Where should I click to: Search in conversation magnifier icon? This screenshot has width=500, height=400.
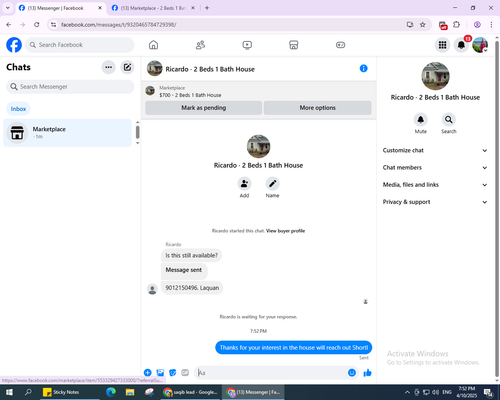coord(449,120)
